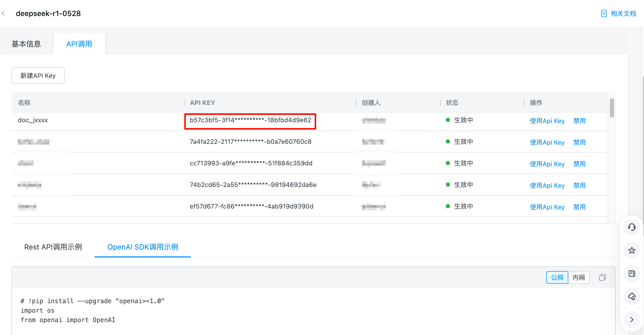The width and height of the screenshot is (644, 335).
Task: Switch code endpoint to 内网
Action: (579, 277)
